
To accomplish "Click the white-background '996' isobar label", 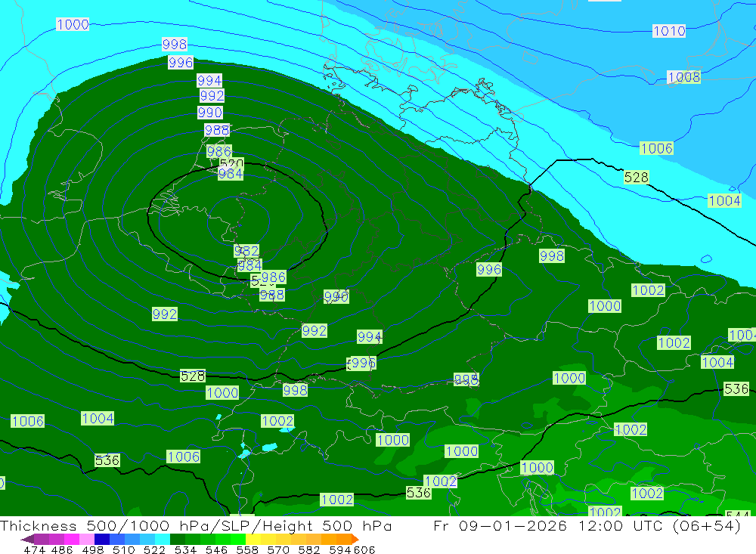I will tap(181, 63).
